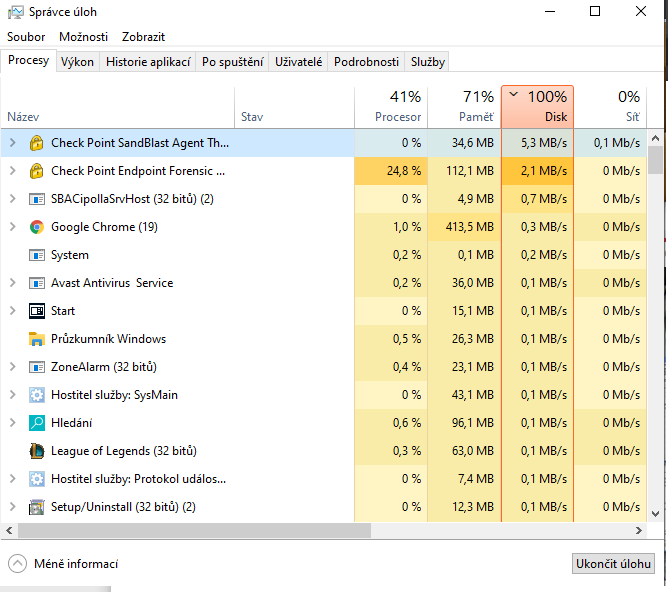Switch to the Výkon tab

click(77, 62)
